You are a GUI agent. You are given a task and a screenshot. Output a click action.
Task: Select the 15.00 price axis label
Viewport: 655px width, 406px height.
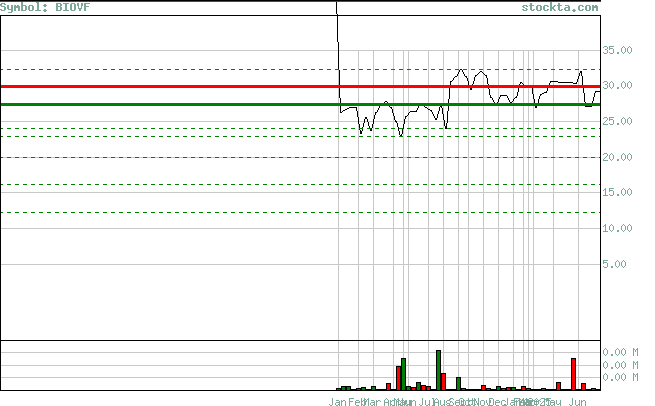coord(617,192)
